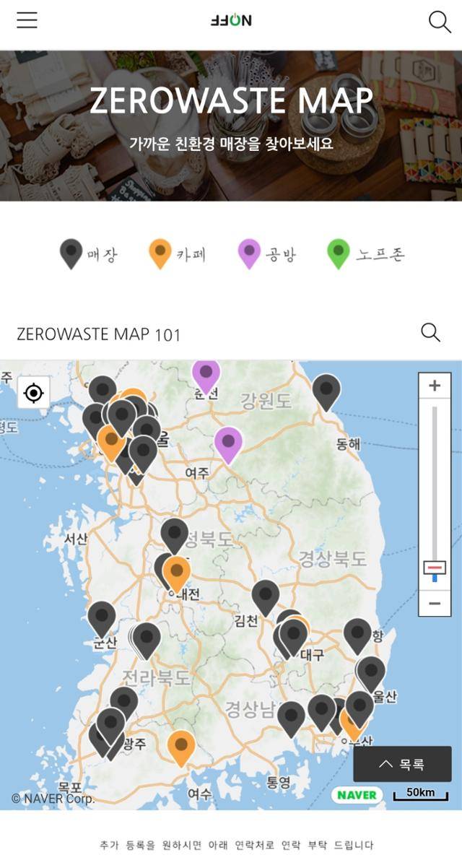Viewport: 462px width, 868px height.
Task: Filter by 공방 purple pin legend
Action: click(x=267, y=254)
